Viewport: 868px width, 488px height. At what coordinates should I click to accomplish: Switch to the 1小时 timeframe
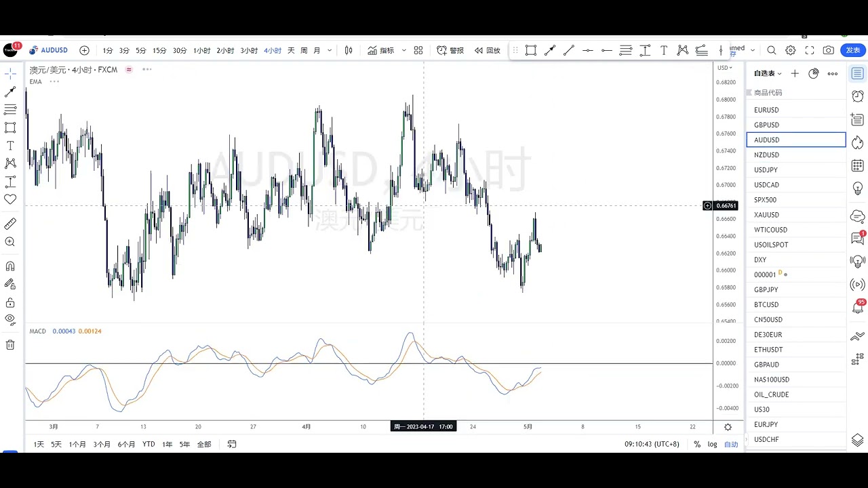pyautogui.click(x=201, y=51)
